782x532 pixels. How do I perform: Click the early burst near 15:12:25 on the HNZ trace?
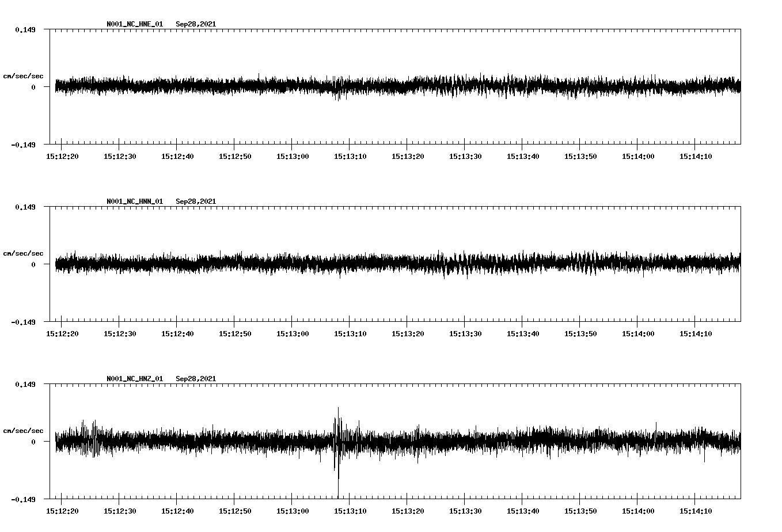89,439
